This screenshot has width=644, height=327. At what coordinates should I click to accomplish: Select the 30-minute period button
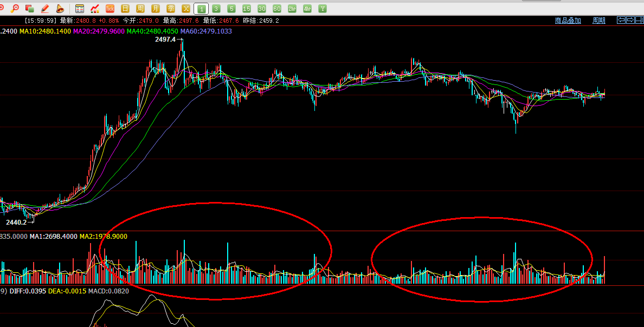[262, 9]
